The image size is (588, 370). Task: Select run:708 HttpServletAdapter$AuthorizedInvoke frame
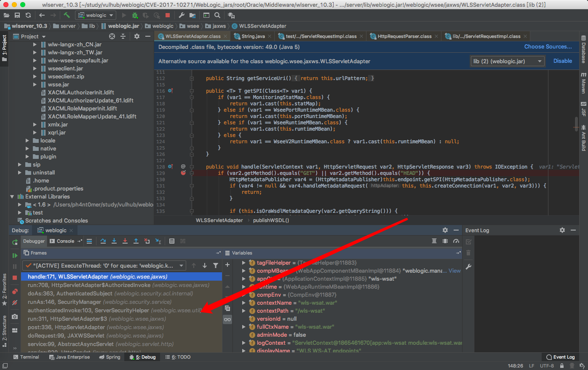click(x=122, y=285)
